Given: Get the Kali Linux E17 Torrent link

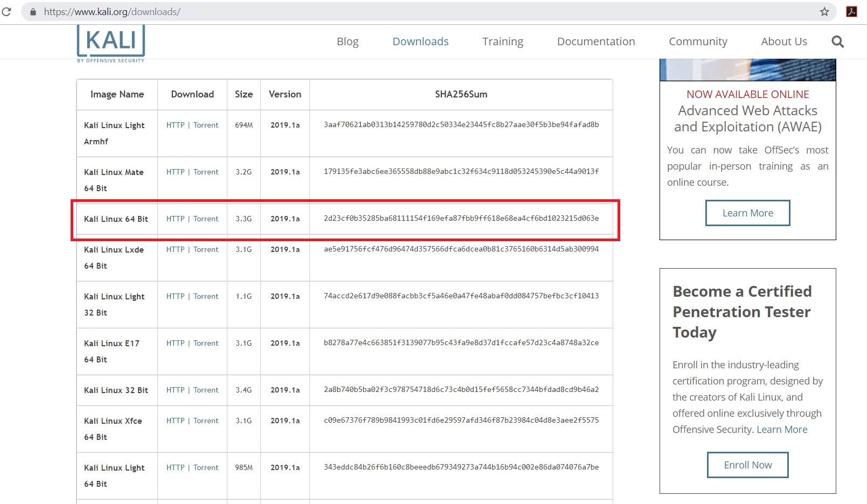Looking at the screenshot, I should [x=206, y=343].
